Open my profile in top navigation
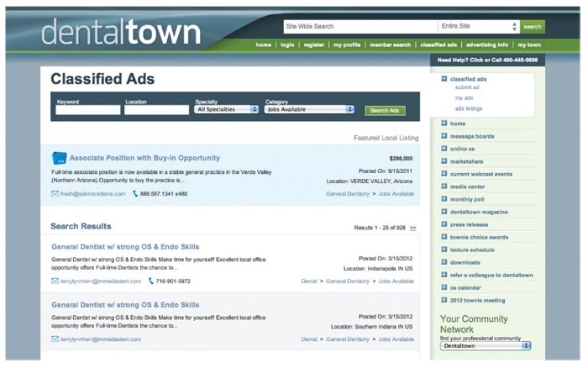Image resolution: width=588 pixels, height=368 pixels. pyautogui.click(x=347, y=45)
